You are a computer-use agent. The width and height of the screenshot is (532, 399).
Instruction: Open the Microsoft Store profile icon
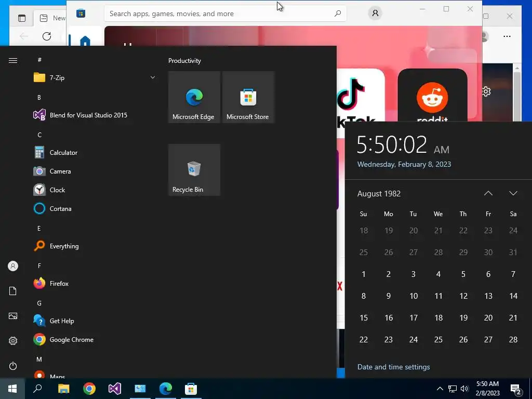click(x=375, y=13)
